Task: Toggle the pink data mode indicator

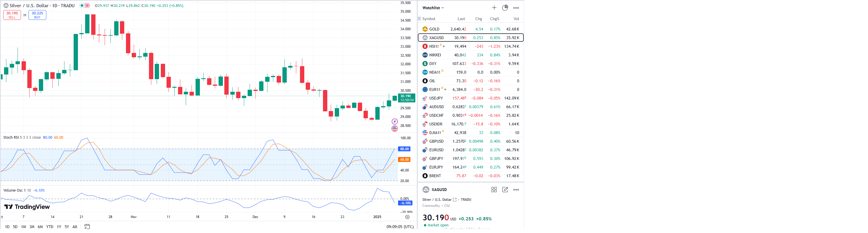Action: pos(87,6)
